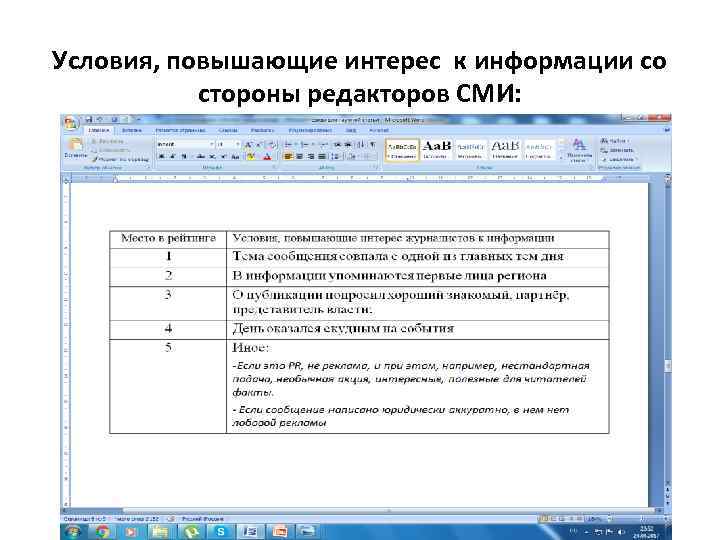Click the Numbering list button

click(x=306, y=144)
